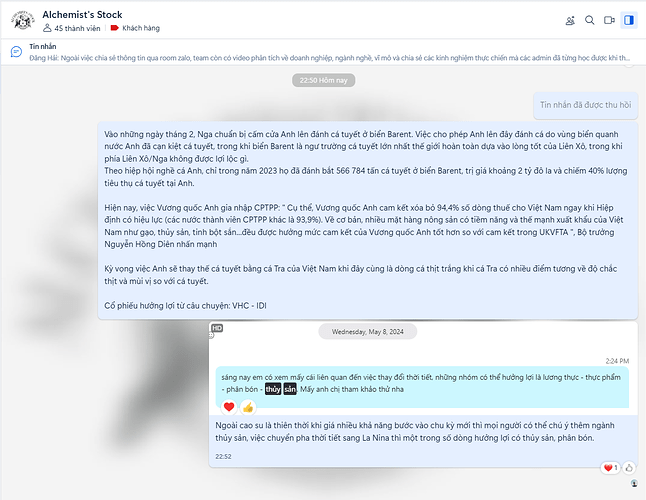The height and width of the screenshot is (500, 646).
Task: Open the HD badge on the image
Action: click(217, 328)
